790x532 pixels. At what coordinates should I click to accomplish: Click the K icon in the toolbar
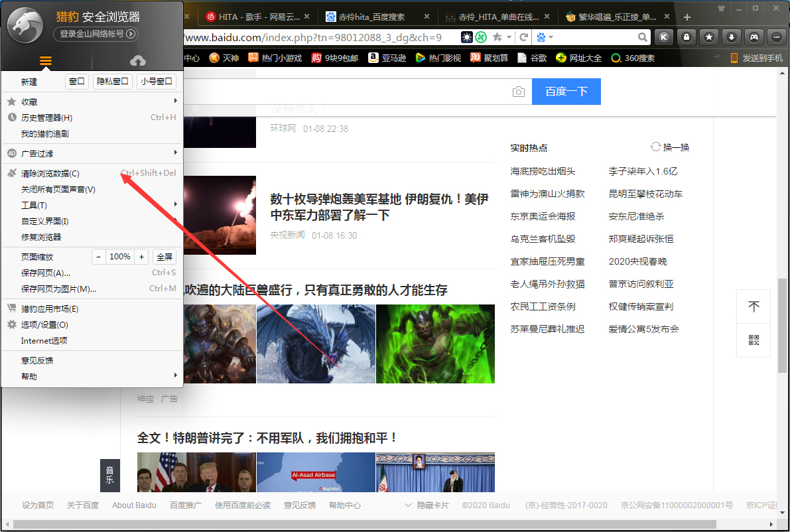(664, 37)
